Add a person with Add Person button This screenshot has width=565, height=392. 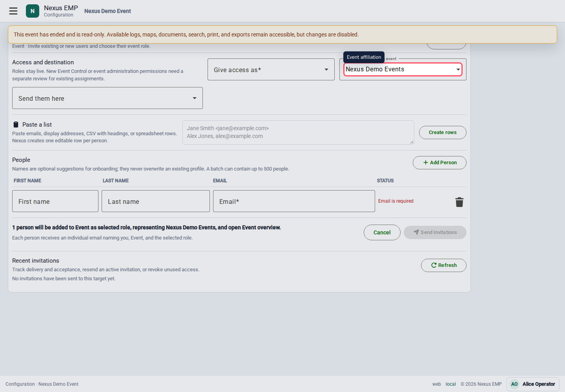439,163
